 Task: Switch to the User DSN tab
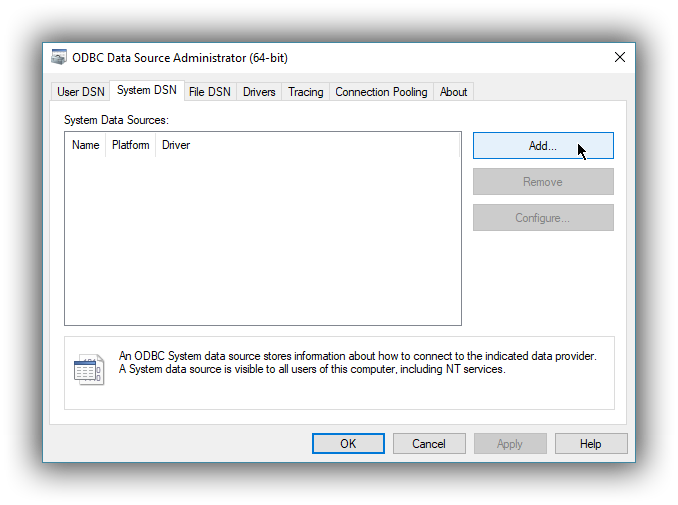(x=81, y=92)
